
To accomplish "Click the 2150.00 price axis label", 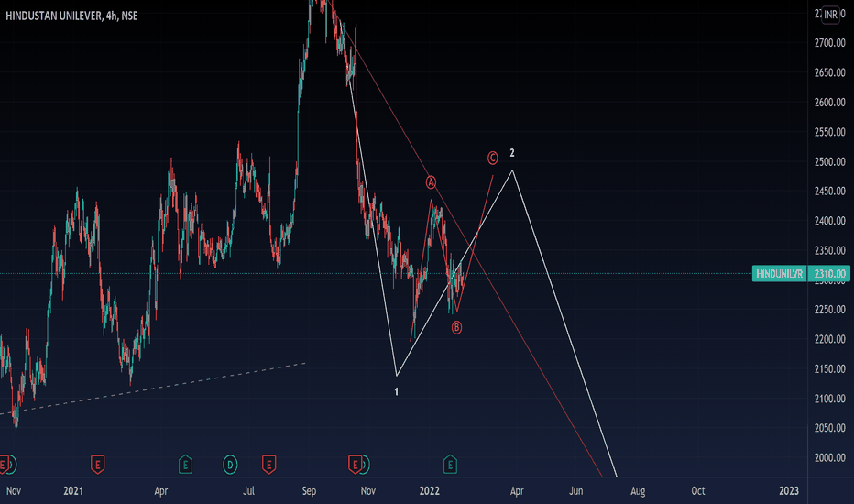I will pos(829,369).
